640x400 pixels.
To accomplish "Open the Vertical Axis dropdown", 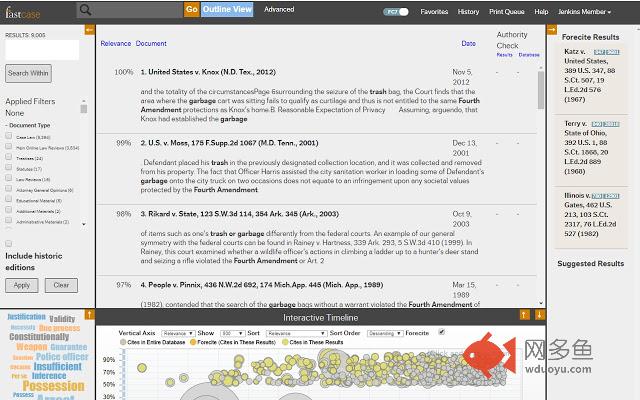I will click(x=178, y=333).
